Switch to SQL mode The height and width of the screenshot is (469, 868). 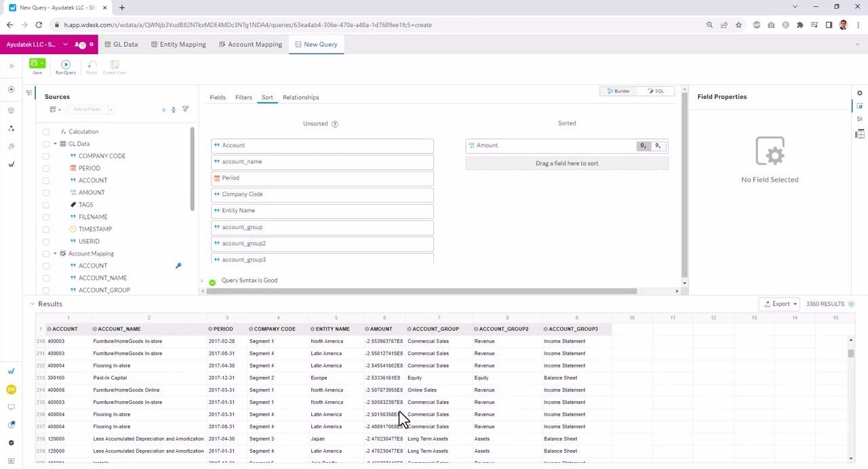tap(656, 91)
